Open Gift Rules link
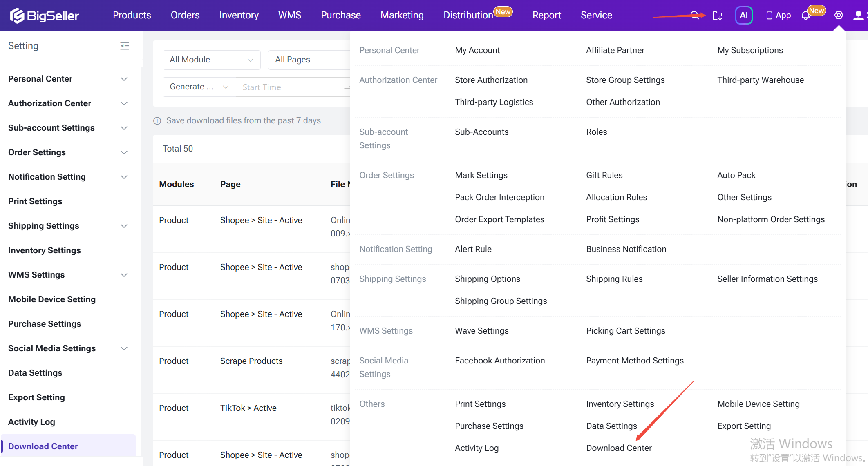Screen dimensions: 868x466 [x=604, y=175]
